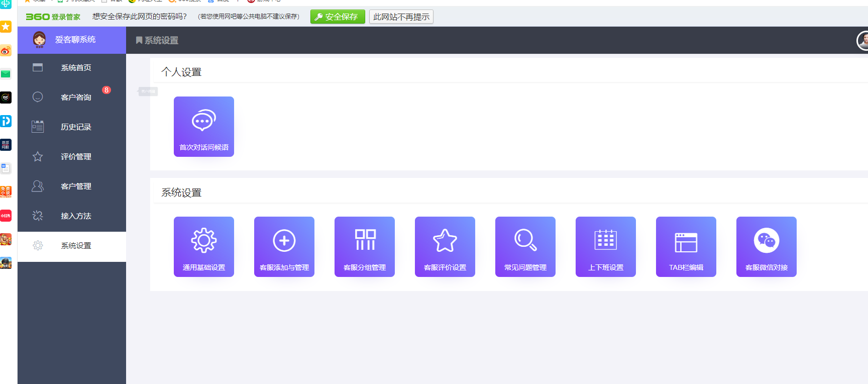The width and height of the screenshot is (868, 384).
Task: Select 系统设置 in the sidebar
Action: (75, 246)
